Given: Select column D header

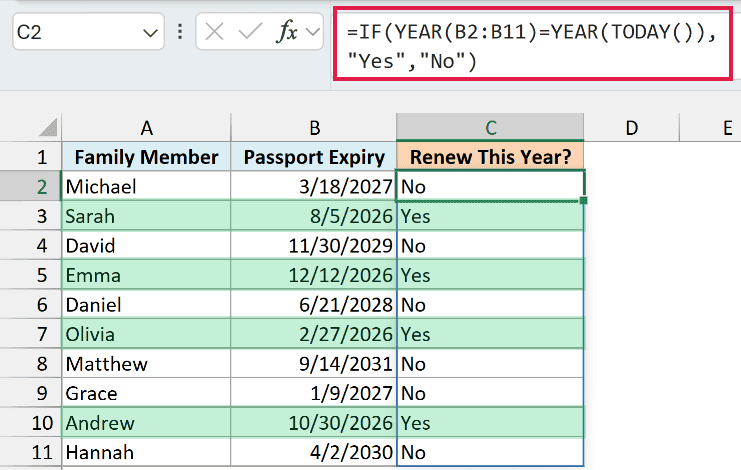Looking at the screenshot, I should [x=632, y=128].
